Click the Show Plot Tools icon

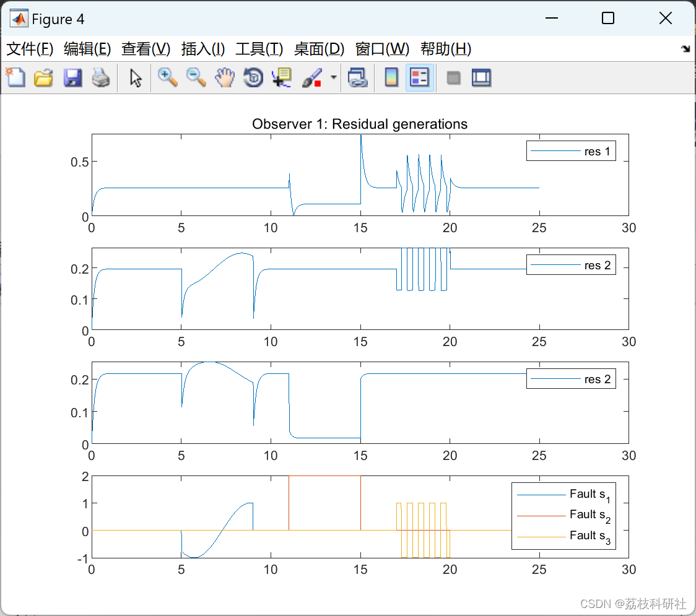click(481, 77)
